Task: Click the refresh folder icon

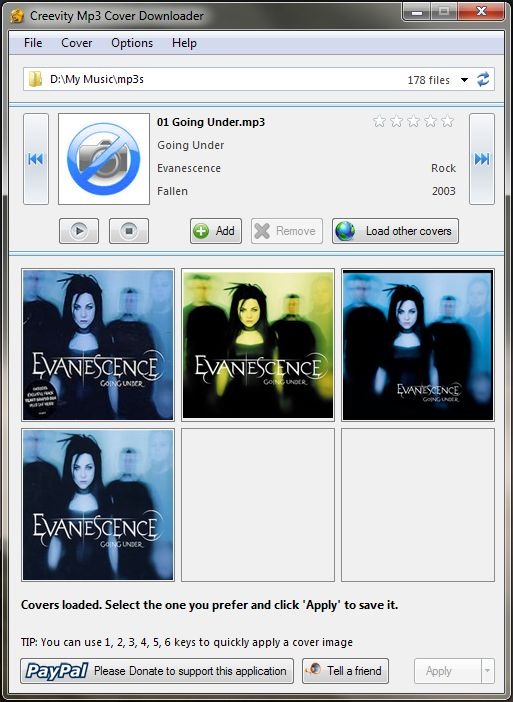Action: click(483, 80)
